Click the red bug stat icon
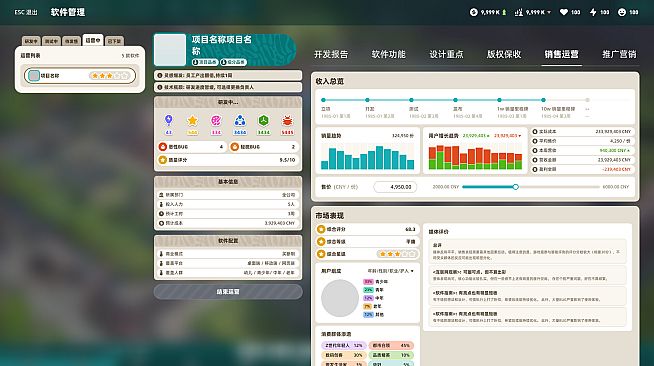This screenshot has height=366, width=654. [x=287, y=120]
